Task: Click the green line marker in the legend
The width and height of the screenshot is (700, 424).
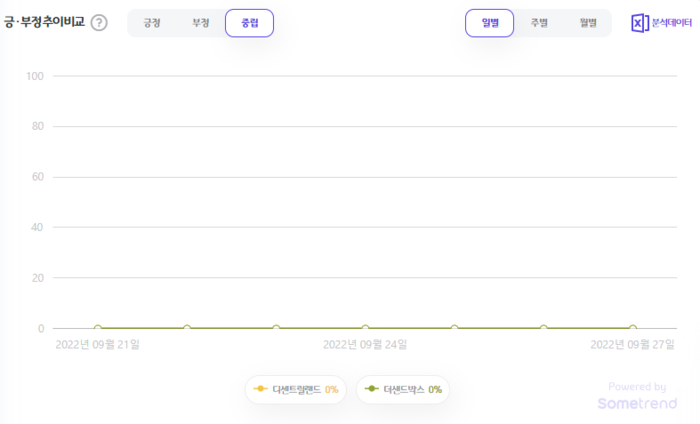Action: point(371,389)
